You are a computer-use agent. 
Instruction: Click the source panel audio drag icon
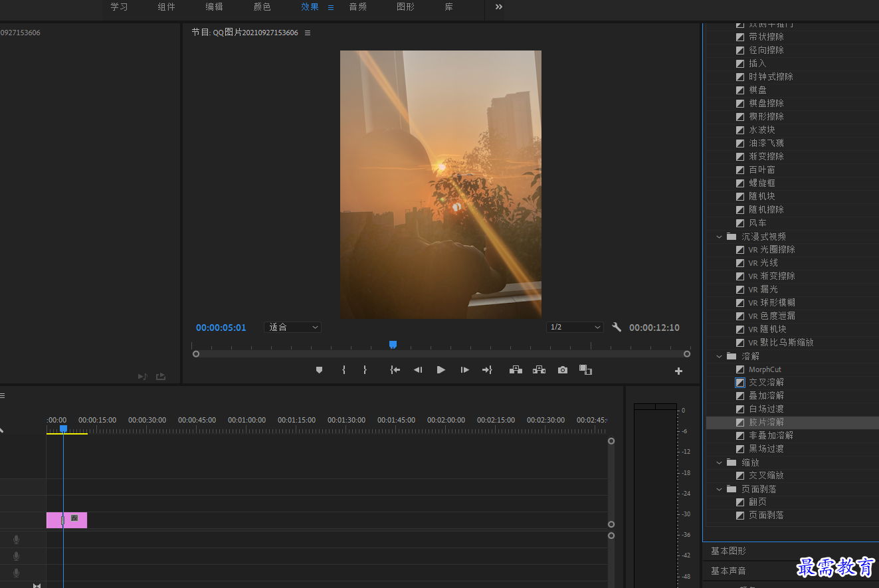[142, 376]
